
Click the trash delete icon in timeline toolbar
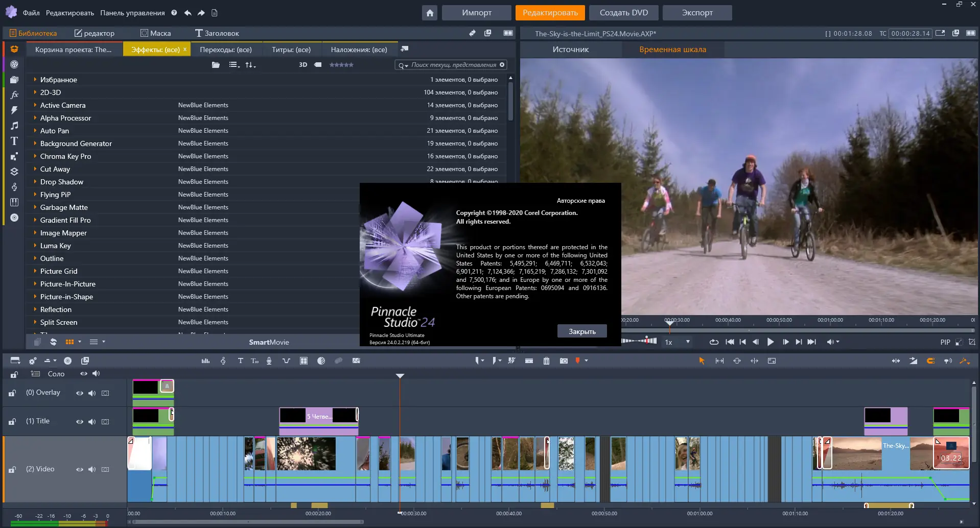pos(546,361)
